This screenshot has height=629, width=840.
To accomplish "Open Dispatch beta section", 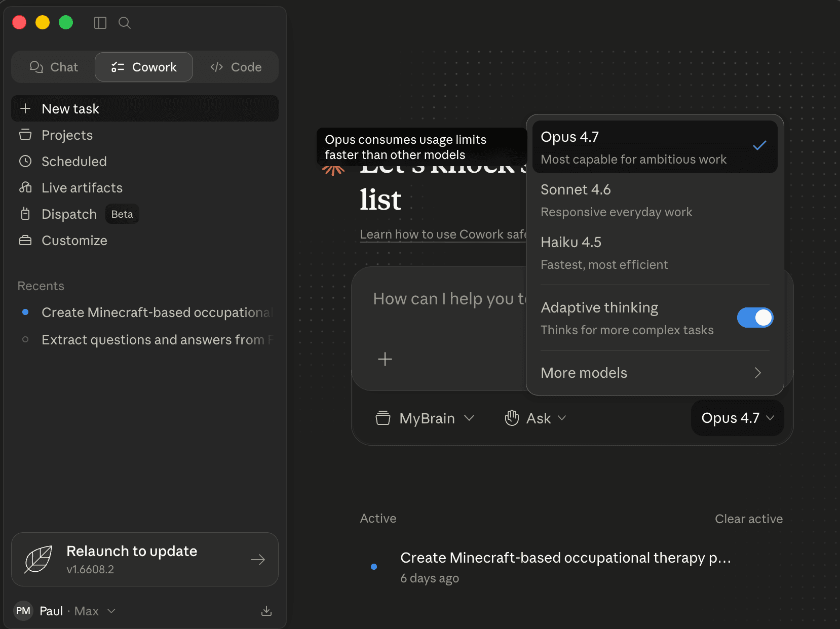I will (145, 214).
